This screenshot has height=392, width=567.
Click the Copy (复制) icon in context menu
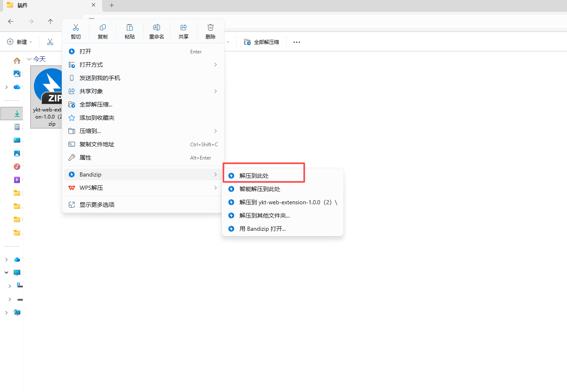tap(103, 27)
